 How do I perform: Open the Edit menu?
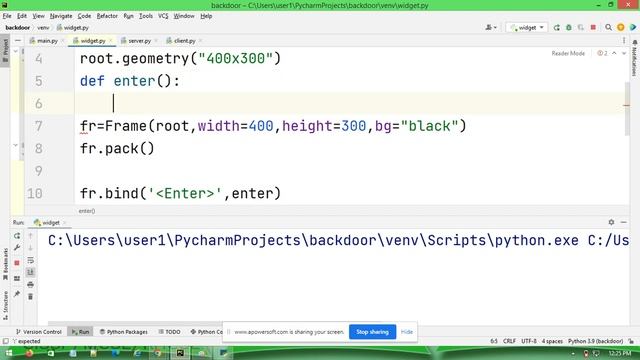22,16
